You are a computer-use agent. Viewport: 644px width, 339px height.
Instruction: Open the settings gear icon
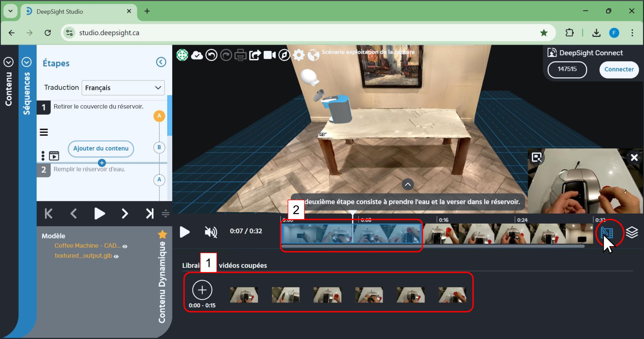pyautogui.click(x=299, y=55)
